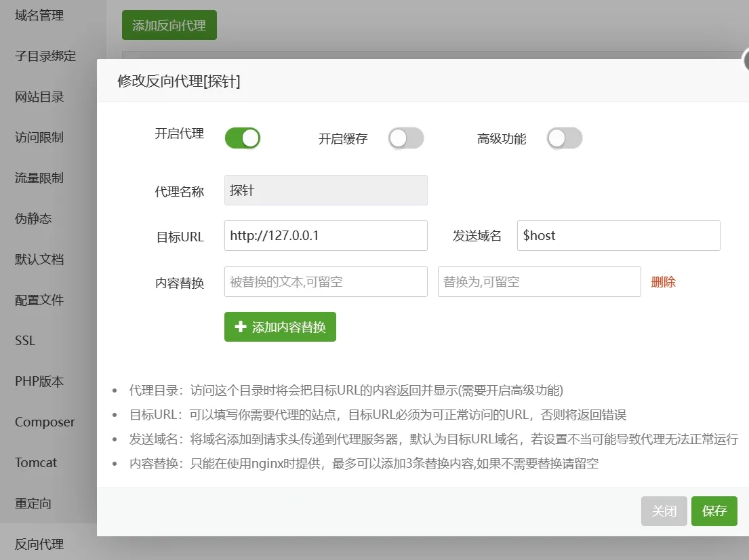Enable the 开启缓存 switch
This screenshot has height=560, width=749.
click(405, 138)
